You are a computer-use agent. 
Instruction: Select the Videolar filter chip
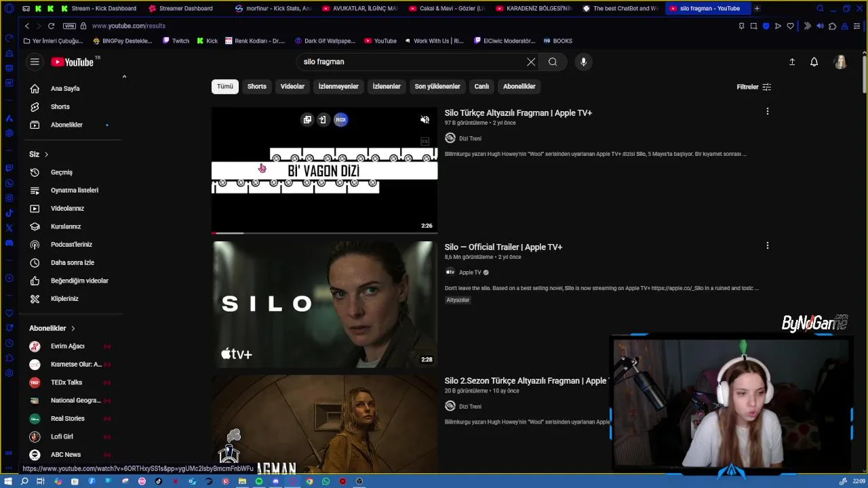tap(292, 86)
